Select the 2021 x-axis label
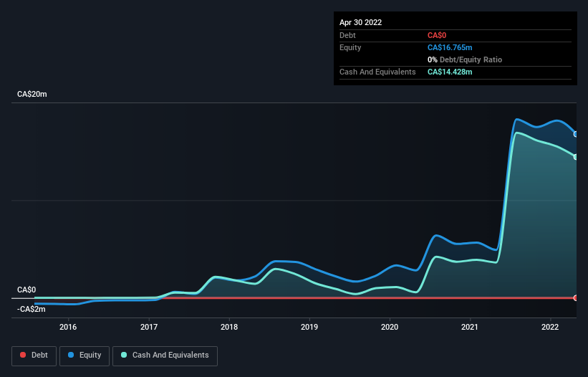The width and height of the screenshot is (588, 377). 470,327
